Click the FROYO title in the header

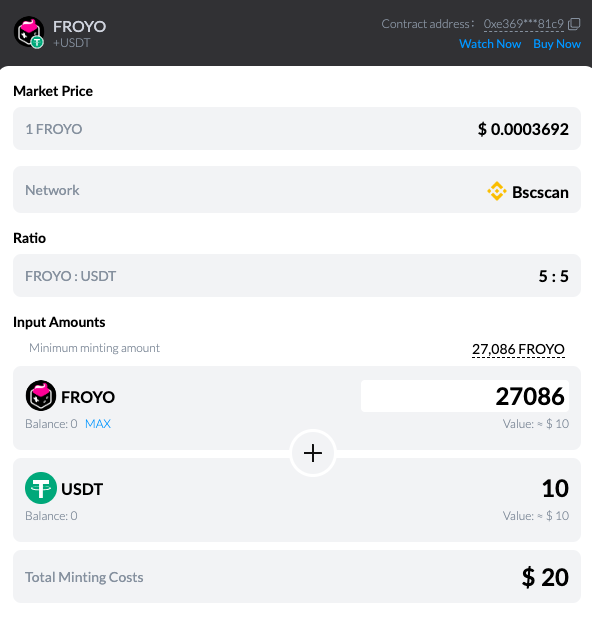click(80, 27)
